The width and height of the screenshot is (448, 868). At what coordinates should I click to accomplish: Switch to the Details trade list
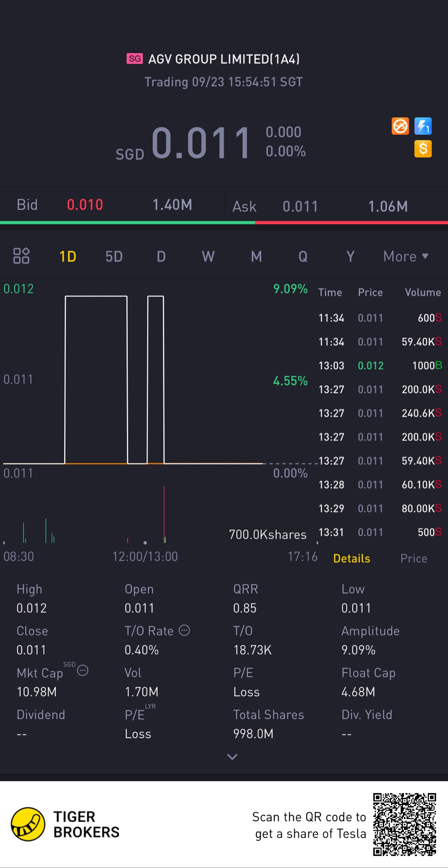(x=352, y=558)
